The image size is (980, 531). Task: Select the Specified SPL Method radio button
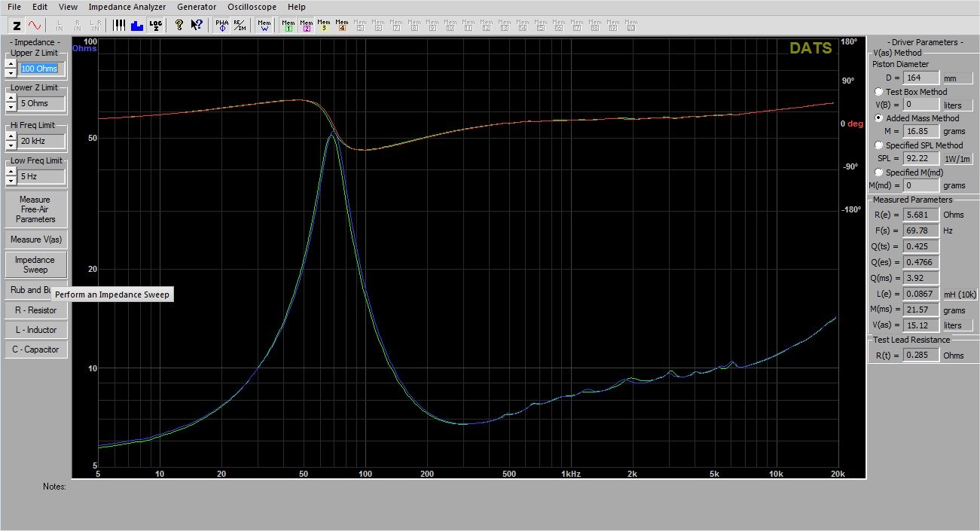pos(878,145)
